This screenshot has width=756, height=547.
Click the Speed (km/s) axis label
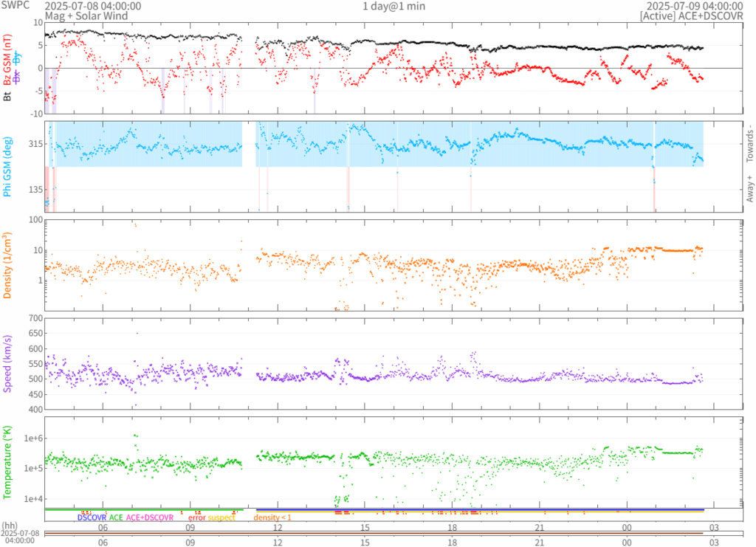coord(7,363)
